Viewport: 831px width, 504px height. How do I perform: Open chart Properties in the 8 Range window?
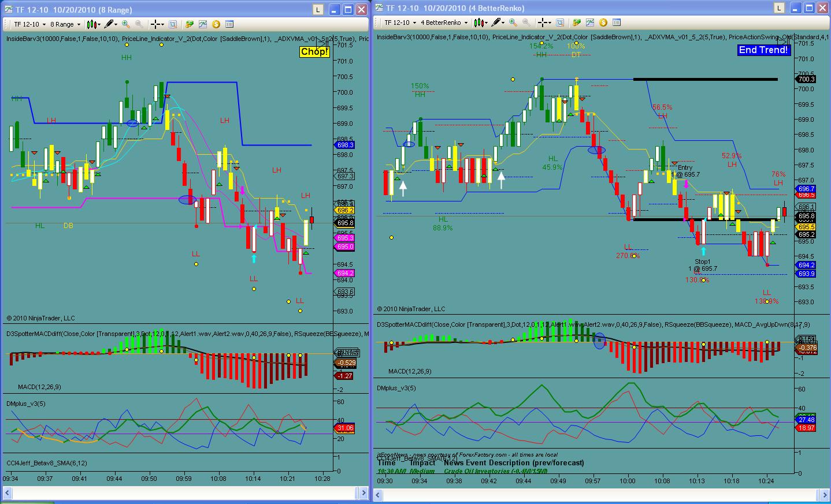click(x=229, y=24)
